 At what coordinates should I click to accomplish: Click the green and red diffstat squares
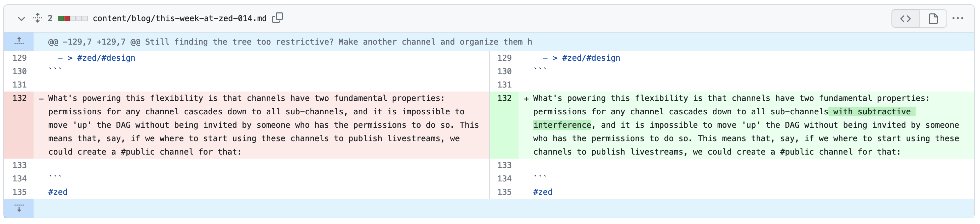(x=73, y=18)
